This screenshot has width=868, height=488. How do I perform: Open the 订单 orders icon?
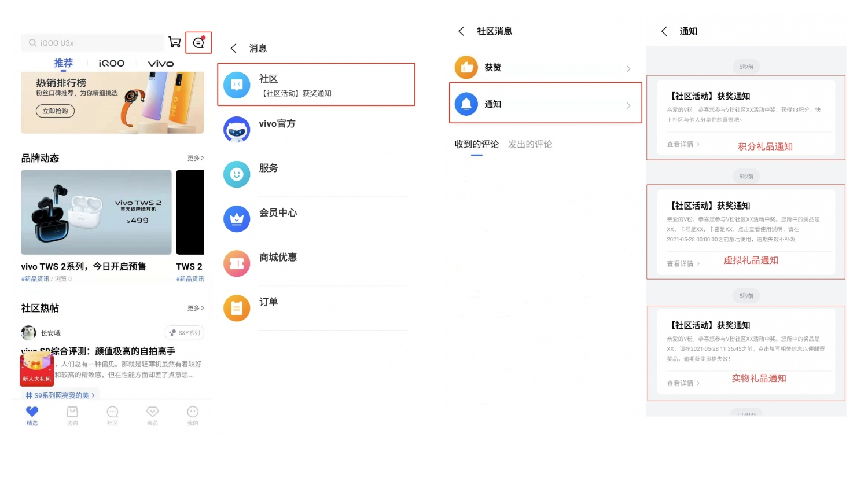tap(237, 308)
